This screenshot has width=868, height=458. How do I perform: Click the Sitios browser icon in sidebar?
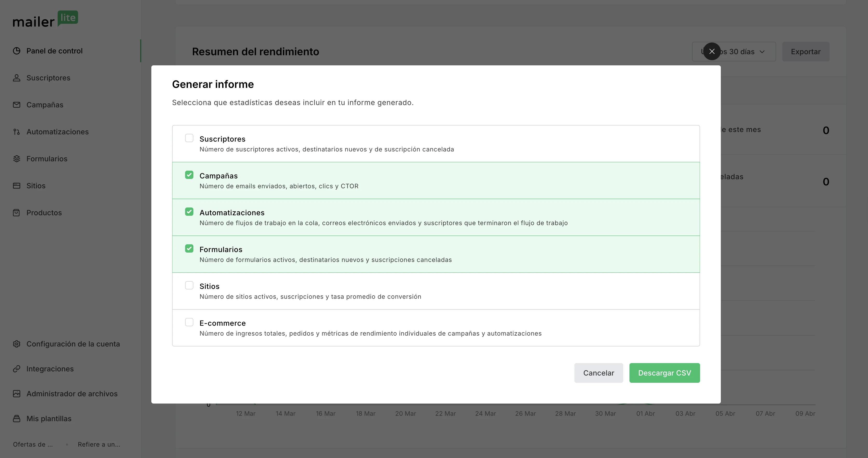[17, 185]
